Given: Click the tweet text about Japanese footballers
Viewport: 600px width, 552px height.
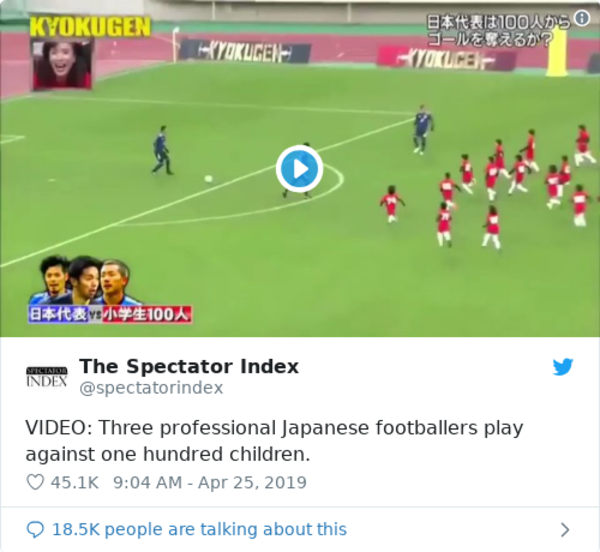Looking at the screenshot, I should coord(274,441).
